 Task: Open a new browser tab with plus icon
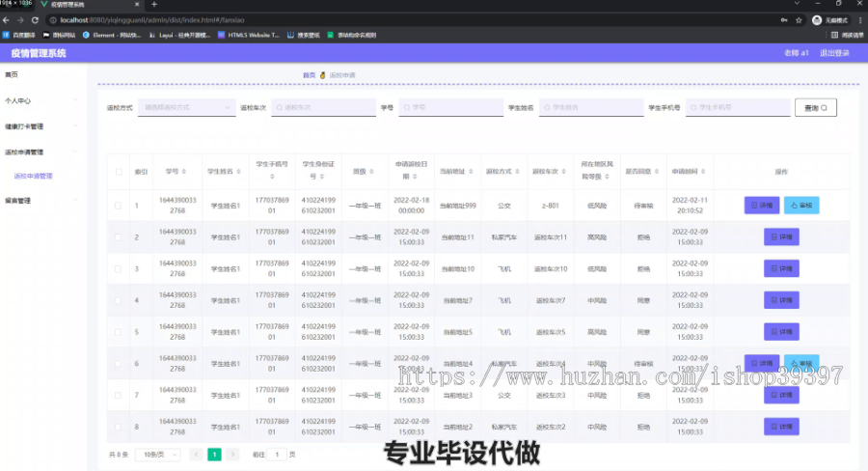154,5
